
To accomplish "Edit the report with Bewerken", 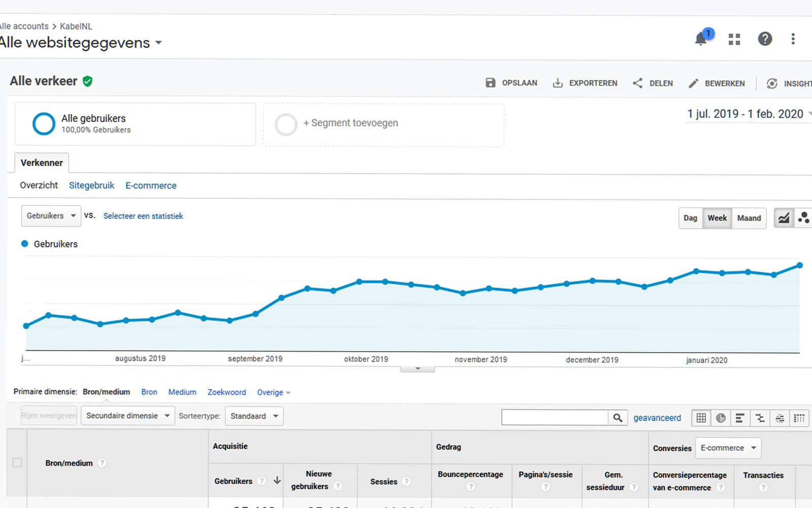I will 717,83.
